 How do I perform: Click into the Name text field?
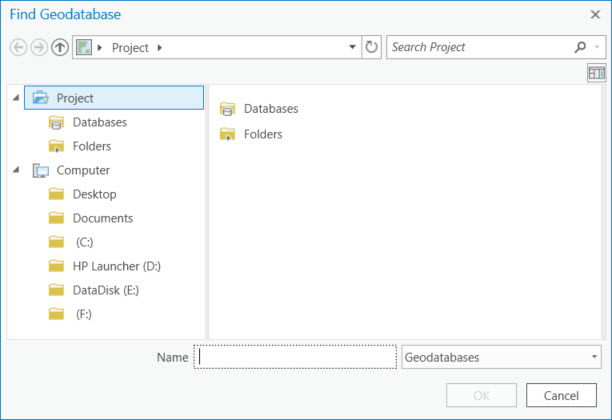click(295, 357)
